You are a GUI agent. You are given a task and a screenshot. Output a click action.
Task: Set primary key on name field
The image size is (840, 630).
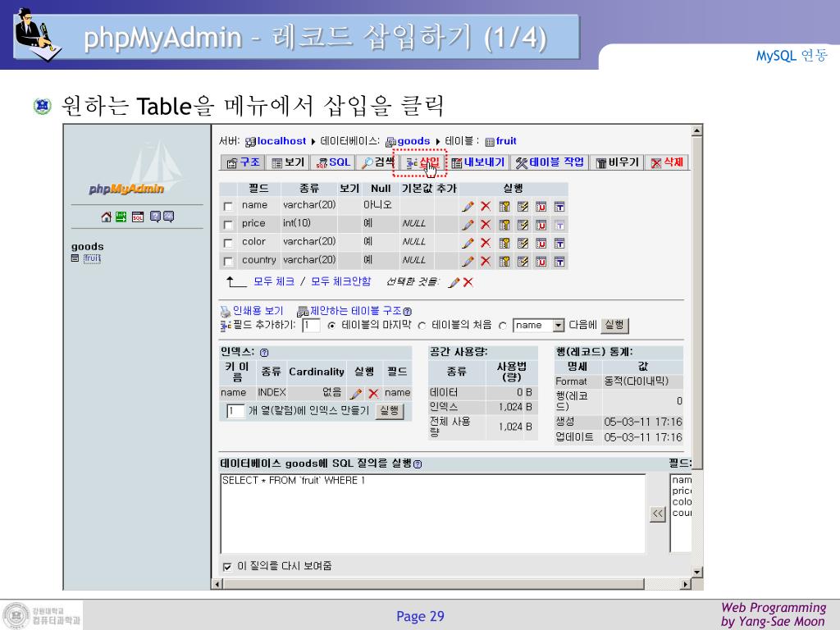point(504,206)
